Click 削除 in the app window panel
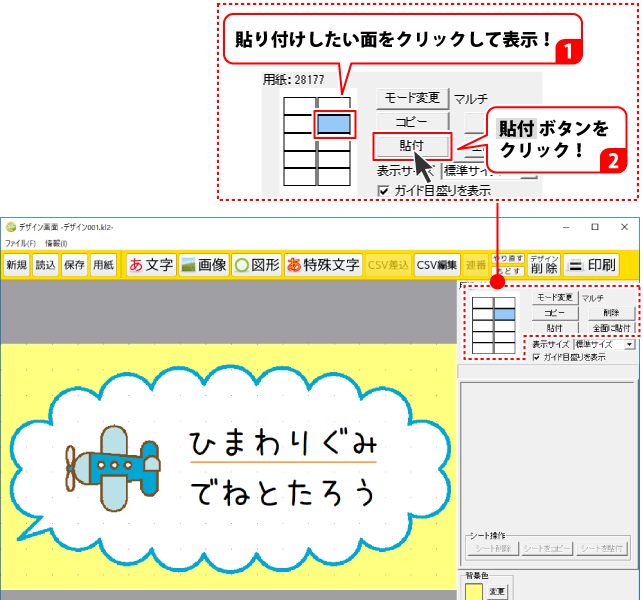 (x=611, y=313)
